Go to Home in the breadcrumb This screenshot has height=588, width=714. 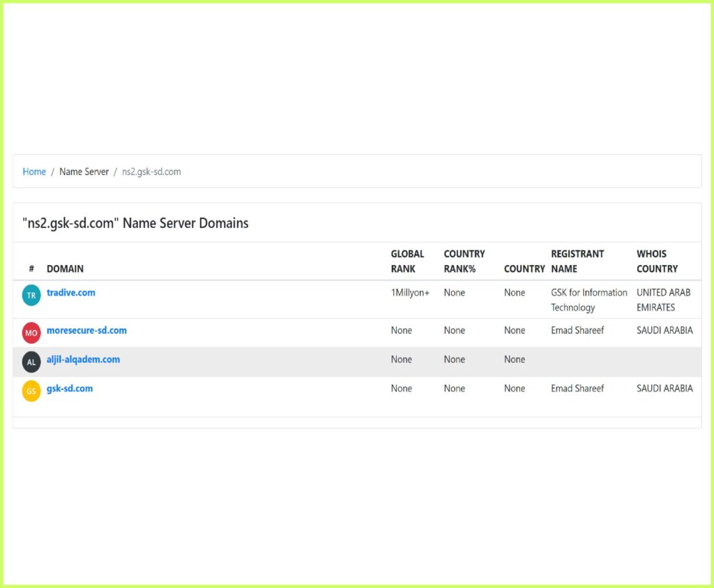click(x=34, y=172)
